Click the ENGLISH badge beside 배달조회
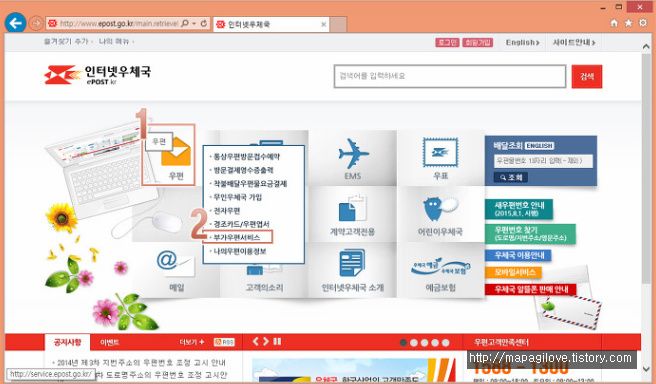Screen dimensions: 656x384 [539, 146]
